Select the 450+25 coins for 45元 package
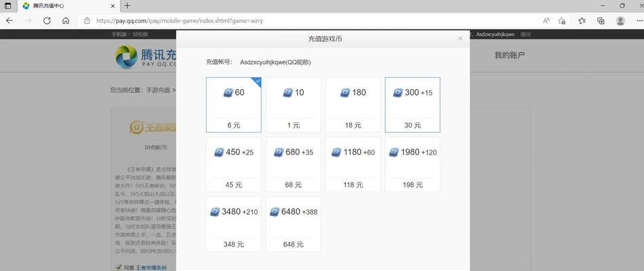 click(x=234, y=164)
